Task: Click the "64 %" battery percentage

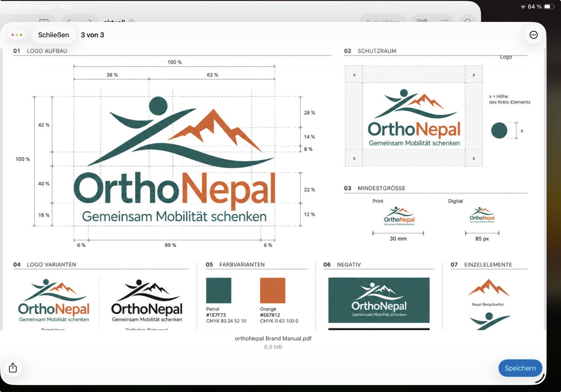Action: tap(535, 7)
